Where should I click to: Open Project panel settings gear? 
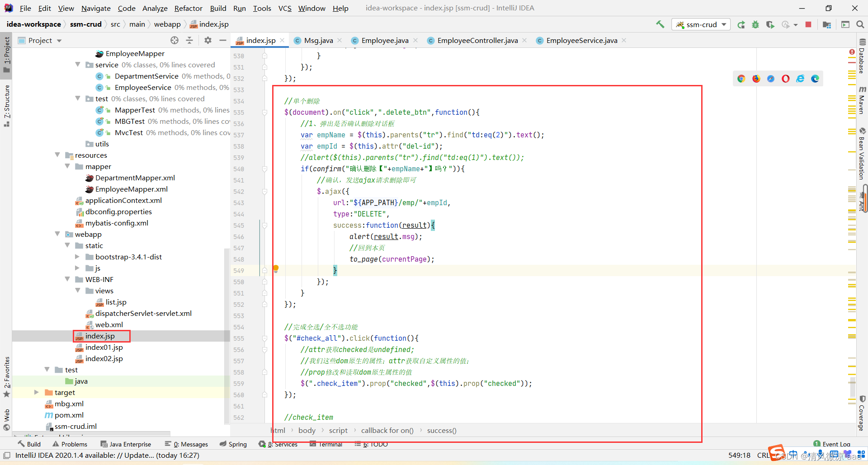(208, 40)
